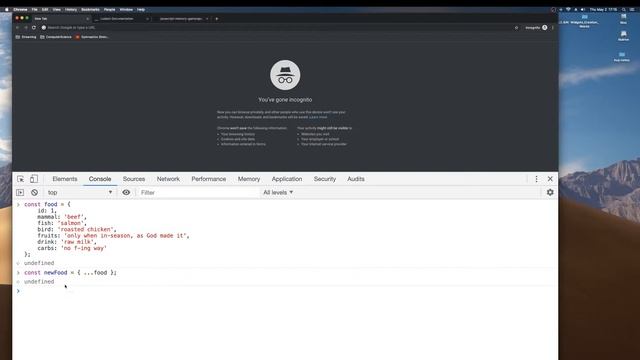Switch to the Elements tab
This screenshot has width=640, height=360.
pyautogui.click(x=64, y=179)
